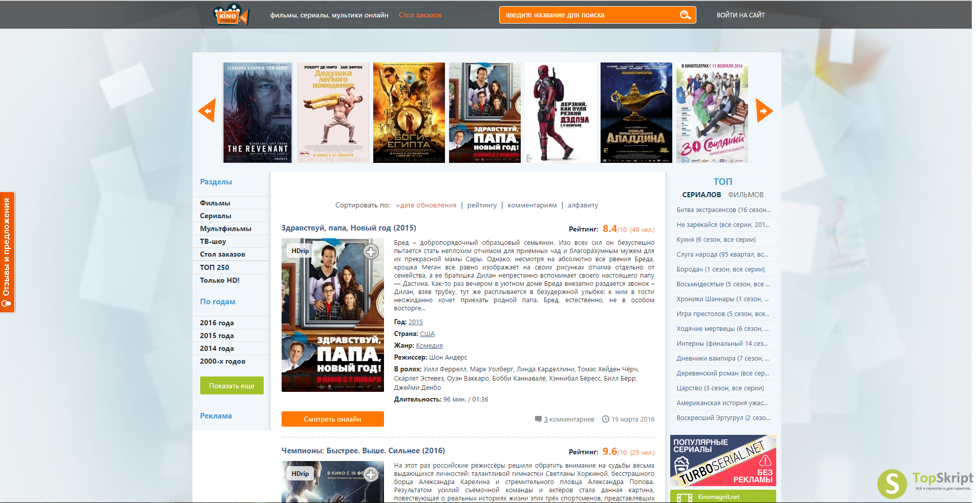Filter by '2014 года'
The height and width of the screenshot is (503, 980).
pos(217,348)
